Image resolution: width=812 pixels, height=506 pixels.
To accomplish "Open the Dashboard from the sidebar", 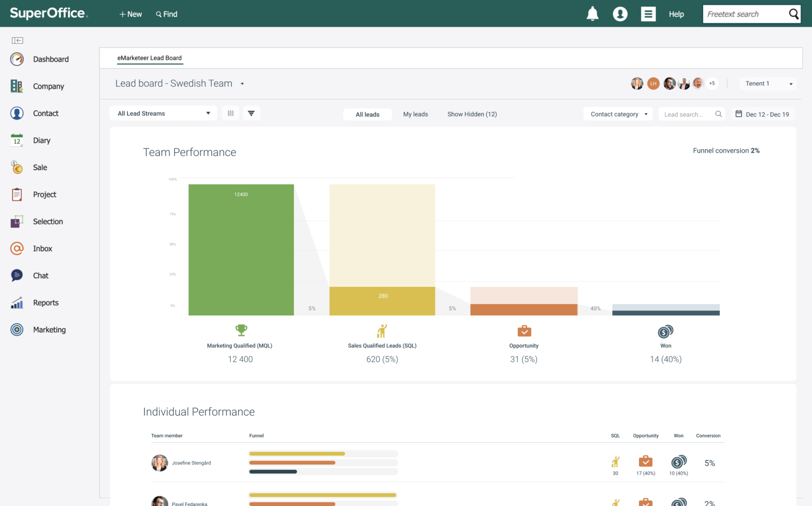I will [x=17, y=59].
